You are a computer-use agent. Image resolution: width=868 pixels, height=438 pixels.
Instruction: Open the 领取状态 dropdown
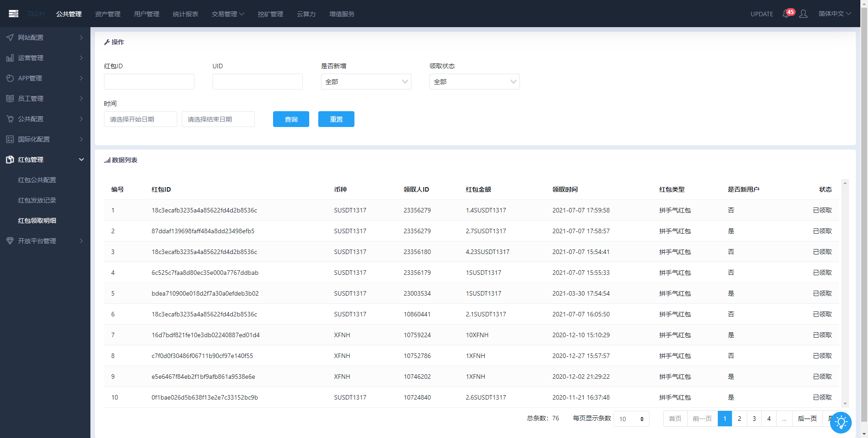(x=475, y=82)
